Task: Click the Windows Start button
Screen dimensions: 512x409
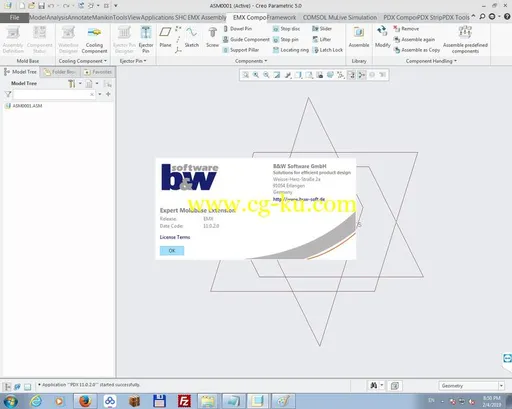Action: [x=11, y=401]
